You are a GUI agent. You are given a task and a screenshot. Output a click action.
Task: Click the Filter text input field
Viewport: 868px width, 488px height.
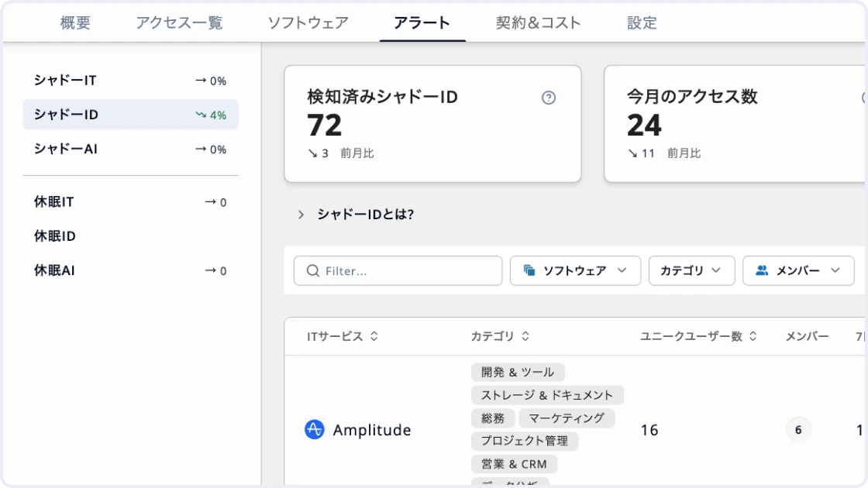click(398, 270)
